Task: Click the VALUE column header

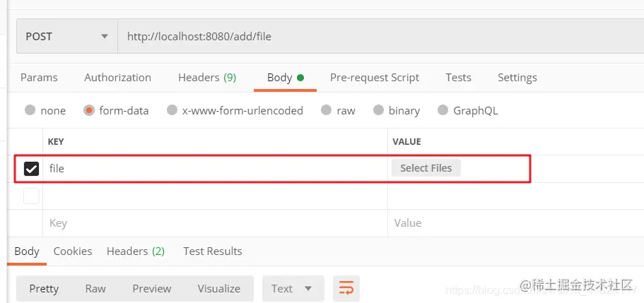Action: (406, 142)
